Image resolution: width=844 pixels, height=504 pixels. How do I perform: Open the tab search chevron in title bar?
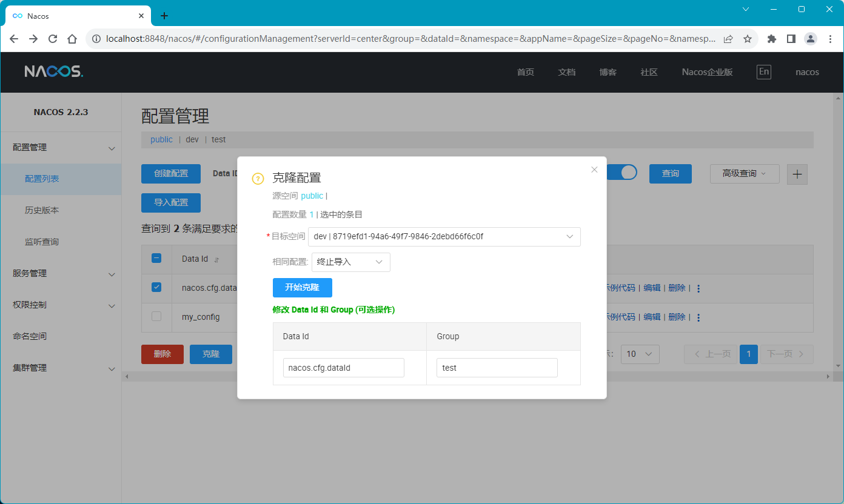point(746,9)
